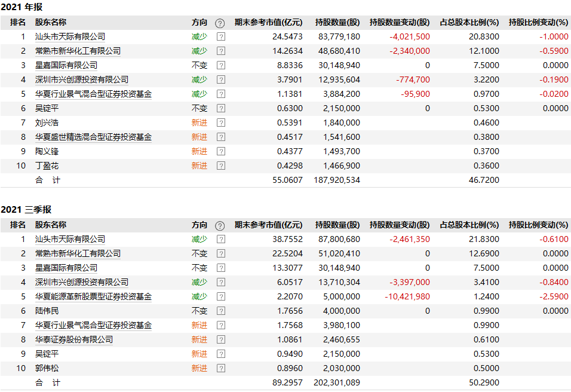571x392 pixels.
Task: Select the name 郭伟松
Action: tap(47, 368)
